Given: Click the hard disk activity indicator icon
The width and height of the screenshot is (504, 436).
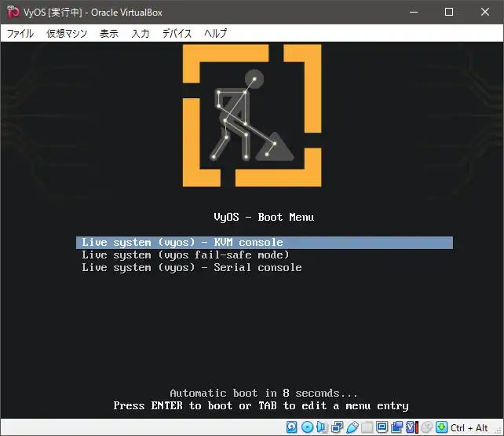Looking at the screenshot, I should [x=291, y=427].
